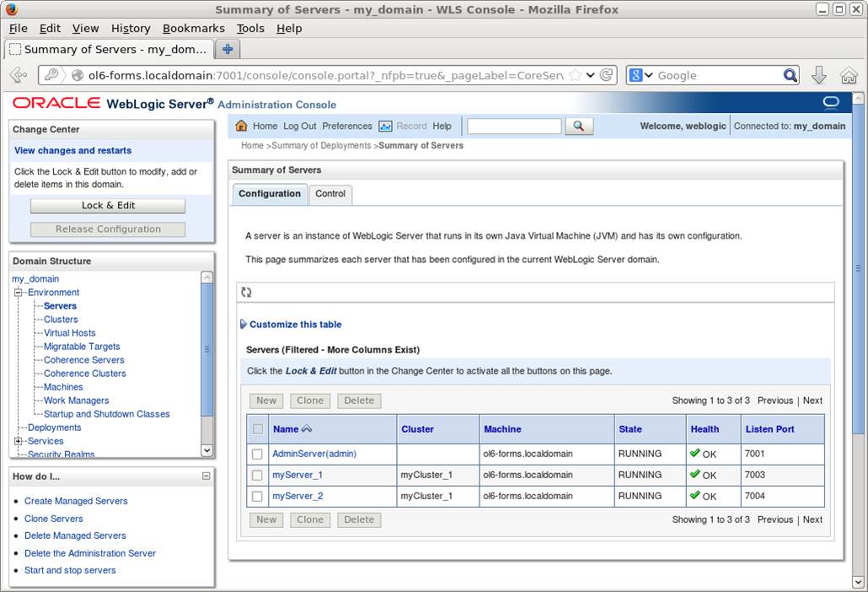Refresh the servers table with the reload icon
Screen dimensions: 868x592
tap(245, 291)
